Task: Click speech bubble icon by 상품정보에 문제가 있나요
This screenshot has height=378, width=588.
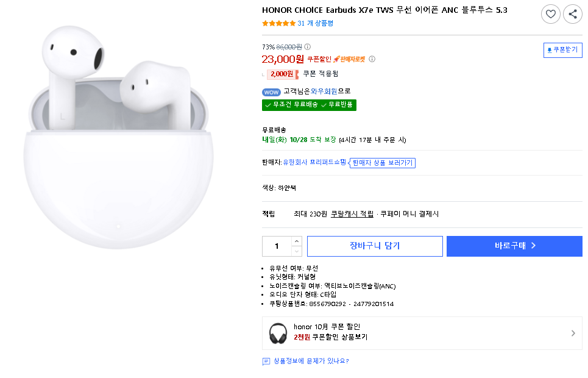Action: point(266,362)
